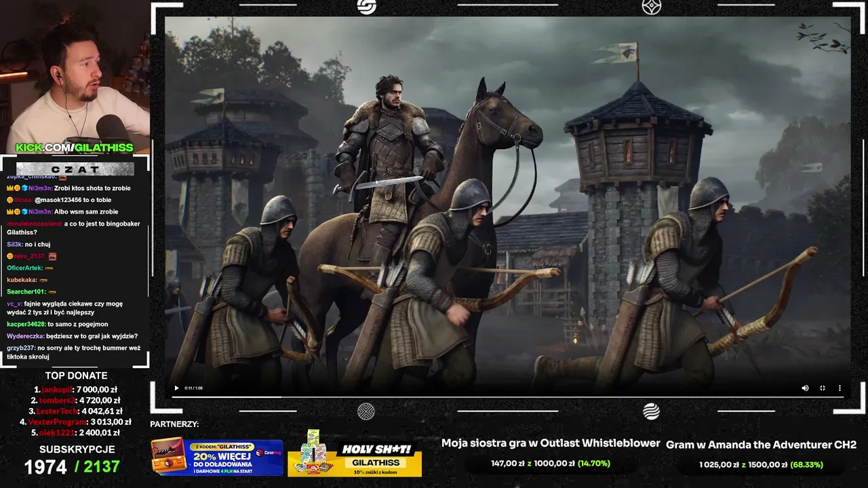Click username donaldinhopoland in chat
The image size is (868, 488).
tap(35, 223)
